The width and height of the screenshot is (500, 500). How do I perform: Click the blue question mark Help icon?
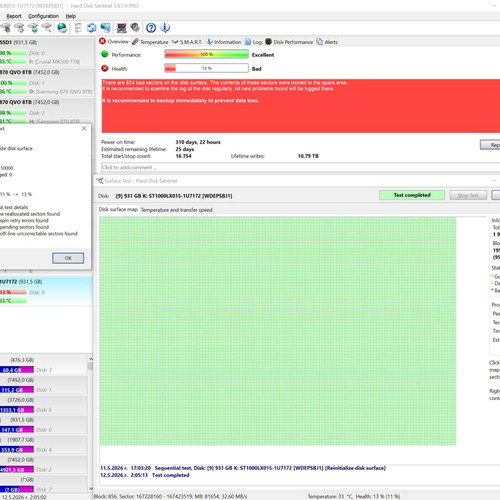tap(151, 28)
